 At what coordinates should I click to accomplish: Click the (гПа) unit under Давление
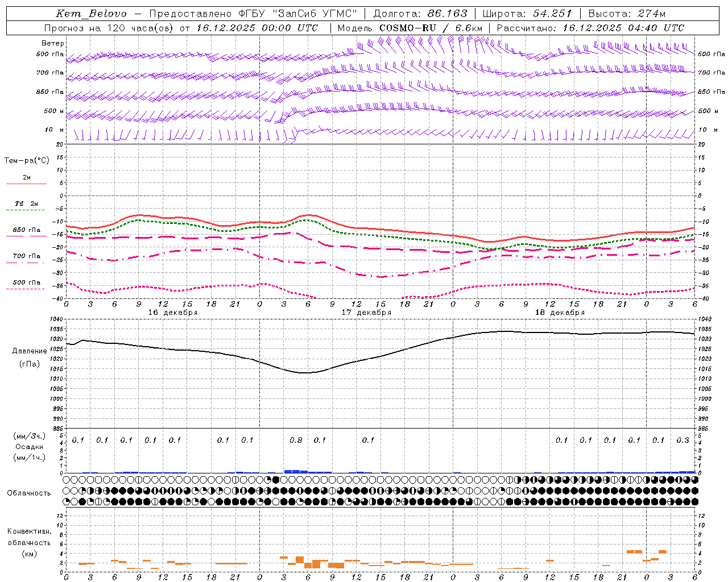[29, 364]
